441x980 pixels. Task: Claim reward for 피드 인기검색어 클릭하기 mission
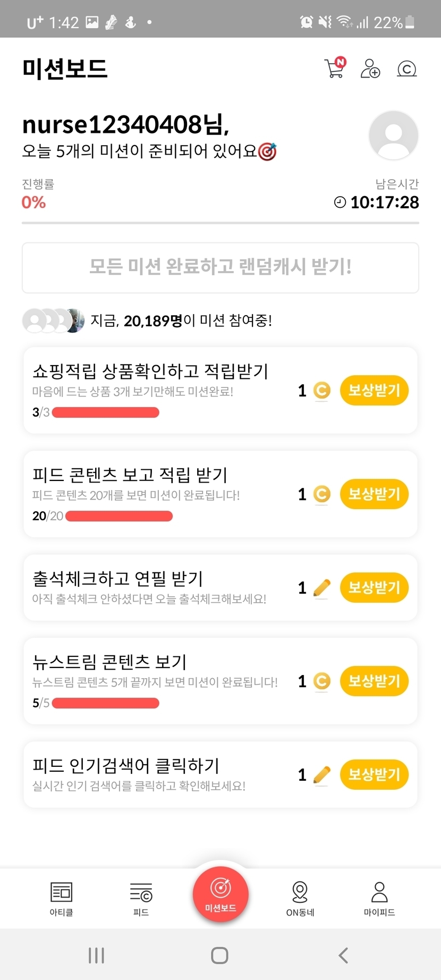[374, 775]
